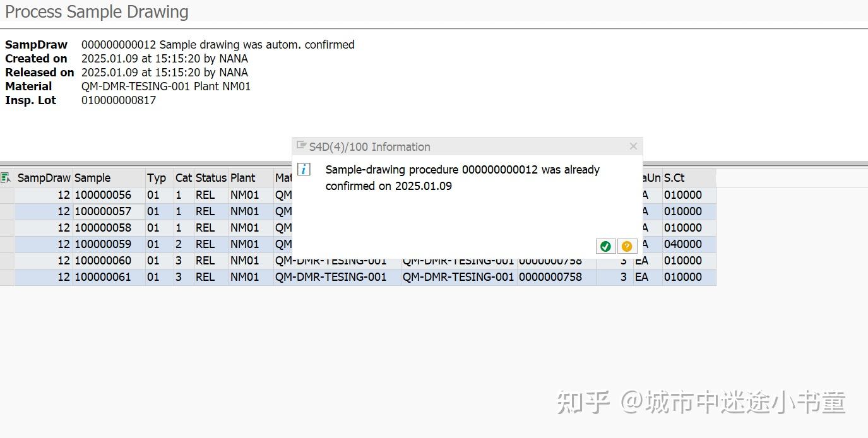Select the Status column header
Image resolution: width=868 pixels, height=438 pixels.
coord(210,177)
